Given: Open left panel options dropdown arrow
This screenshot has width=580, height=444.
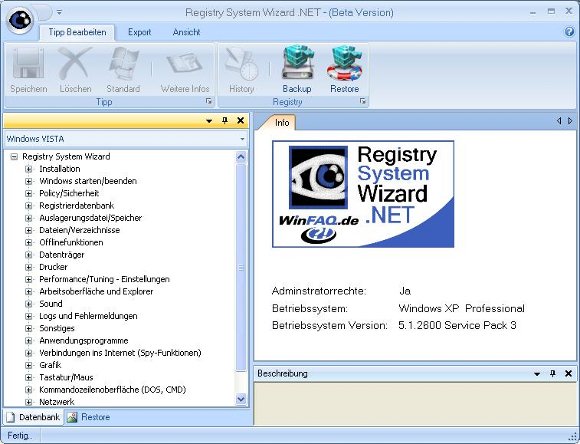Looking at the screenshot, I should click(209, 121).
